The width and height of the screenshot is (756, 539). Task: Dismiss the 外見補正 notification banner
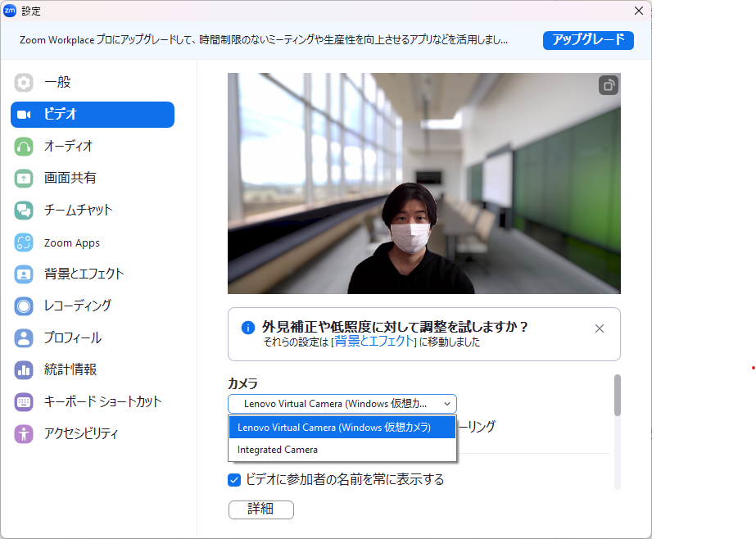599,328
